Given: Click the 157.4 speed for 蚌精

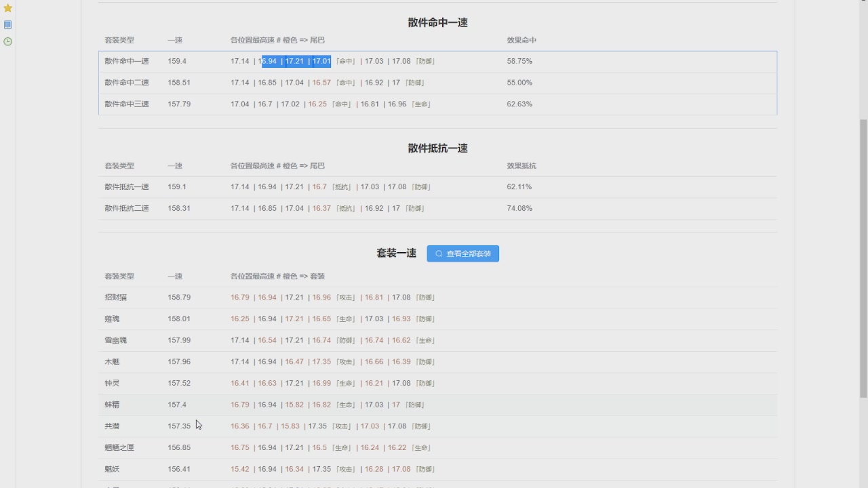Looking at the screenshot, I should (x=177, y=405).
